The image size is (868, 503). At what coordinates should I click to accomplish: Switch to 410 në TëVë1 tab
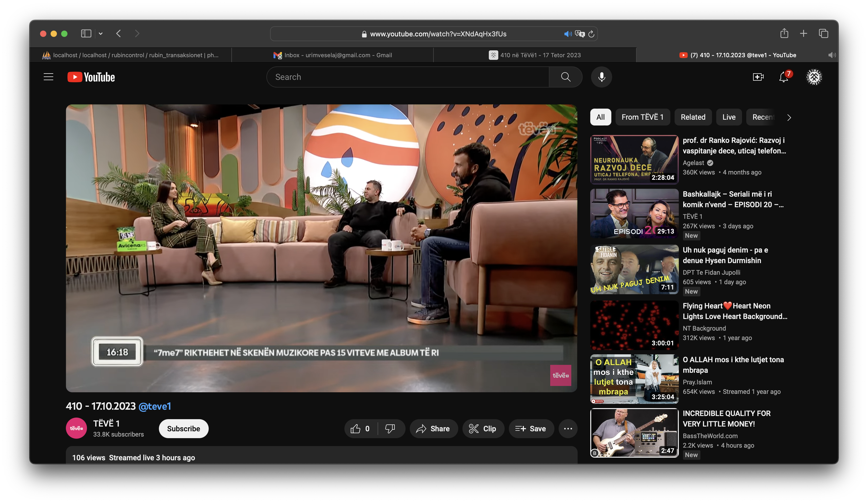[535, 55]
